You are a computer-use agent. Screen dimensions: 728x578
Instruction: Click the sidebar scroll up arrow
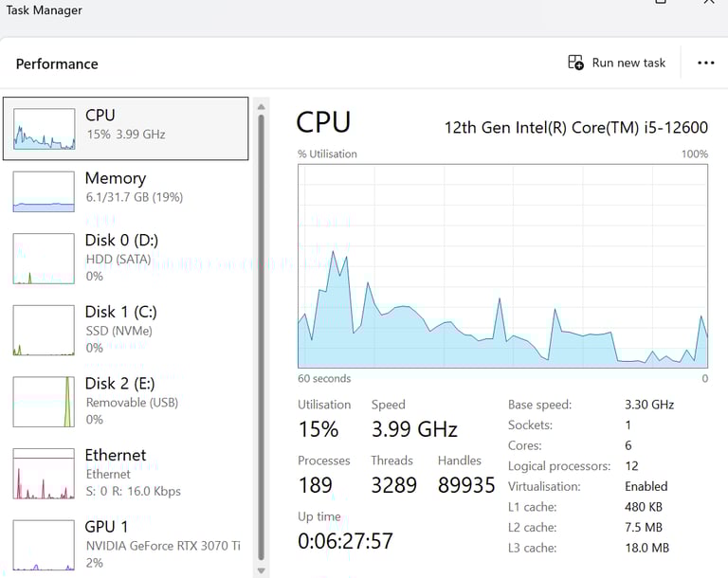click(x=262, y=107)
